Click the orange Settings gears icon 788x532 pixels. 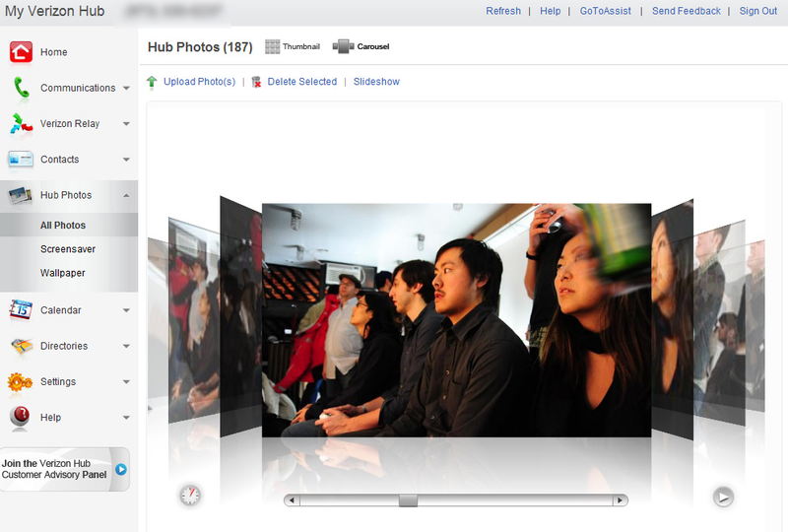pyautogui.click(x=20, y=382)
